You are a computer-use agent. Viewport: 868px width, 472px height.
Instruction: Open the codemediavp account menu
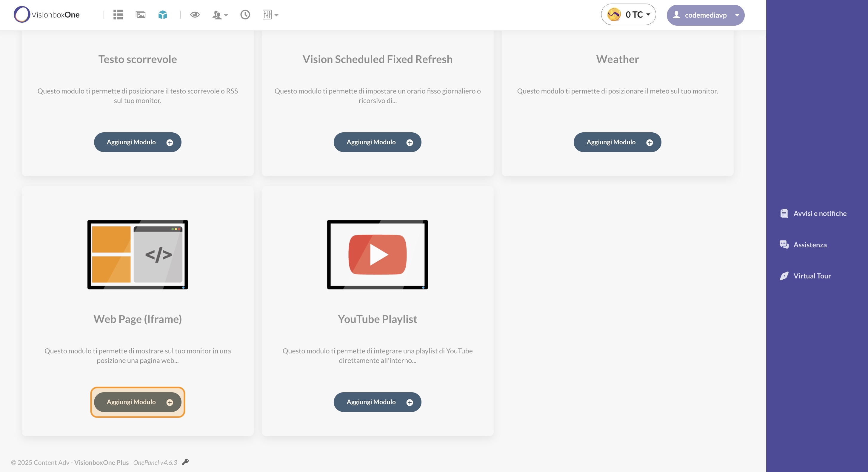point(705,15)
